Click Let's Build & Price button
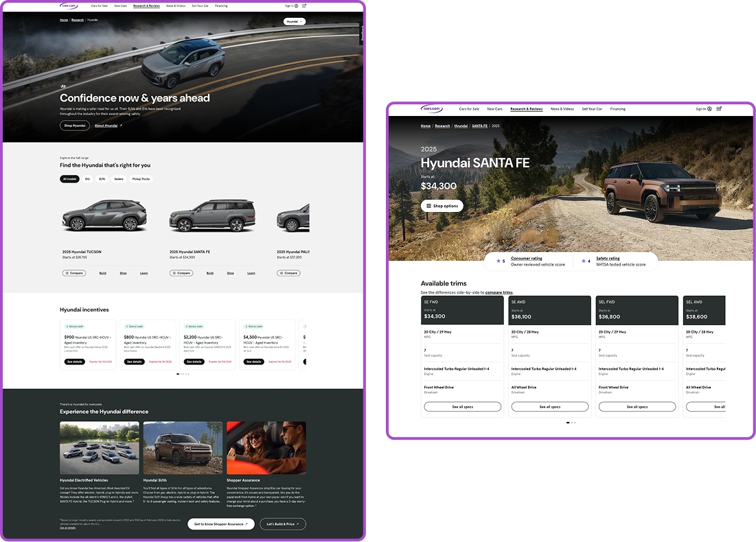Image resolution: width=756 pixels, height=542 pixels. coord(282,523)
